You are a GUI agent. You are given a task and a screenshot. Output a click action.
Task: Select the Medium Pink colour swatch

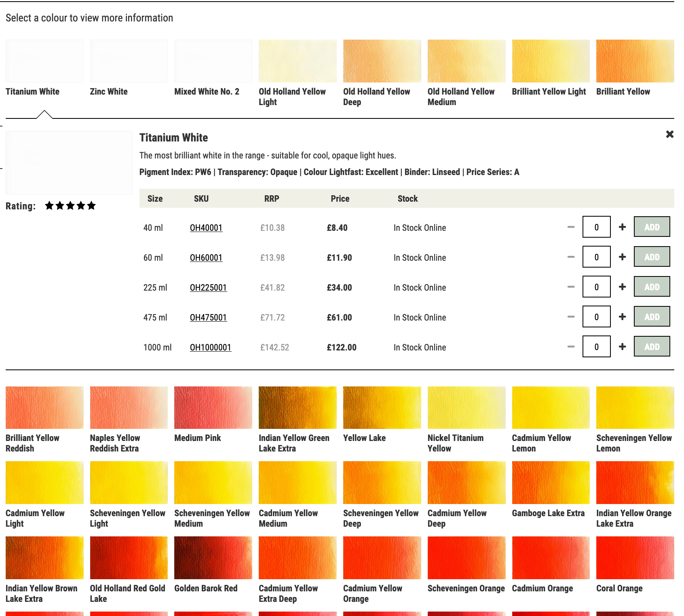[213, 407]
